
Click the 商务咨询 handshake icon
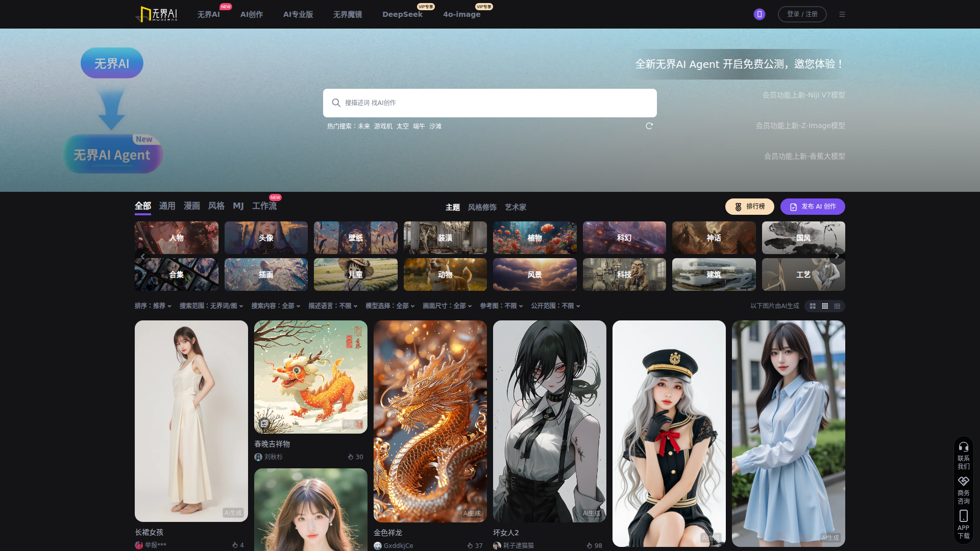coord(963,482)
